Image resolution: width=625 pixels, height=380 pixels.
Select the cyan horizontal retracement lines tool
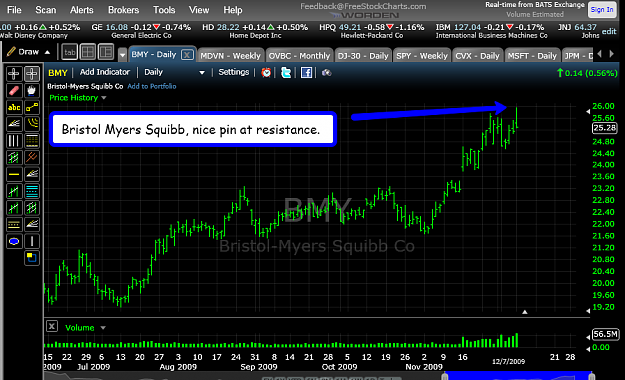coord(31,191)
